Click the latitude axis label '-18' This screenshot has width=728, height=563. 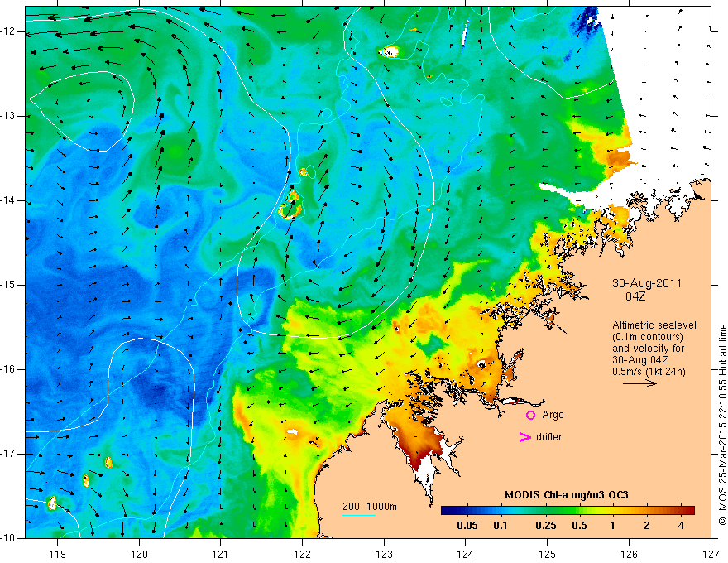(9, 538)
